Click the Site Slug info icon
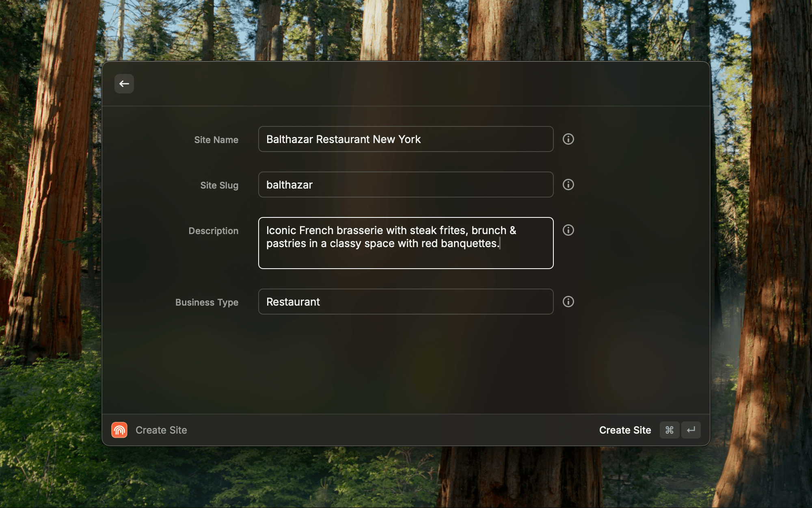 click(x=568, y=185)
